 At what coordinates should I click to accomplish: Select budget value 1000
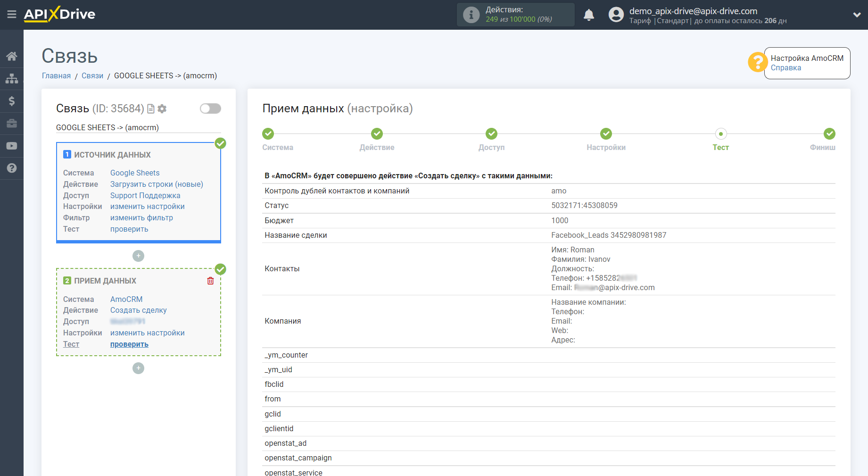[x=560, y=220]
